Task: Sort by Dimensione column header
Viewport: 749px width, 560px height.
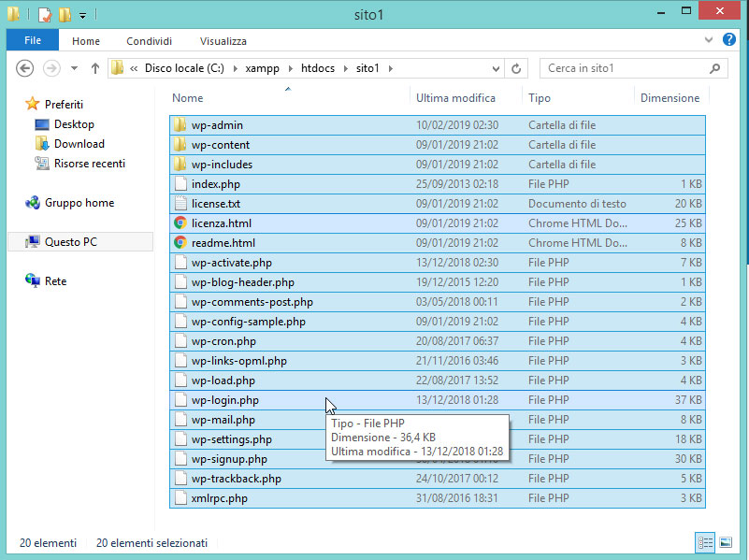Action: click(671, 98)
